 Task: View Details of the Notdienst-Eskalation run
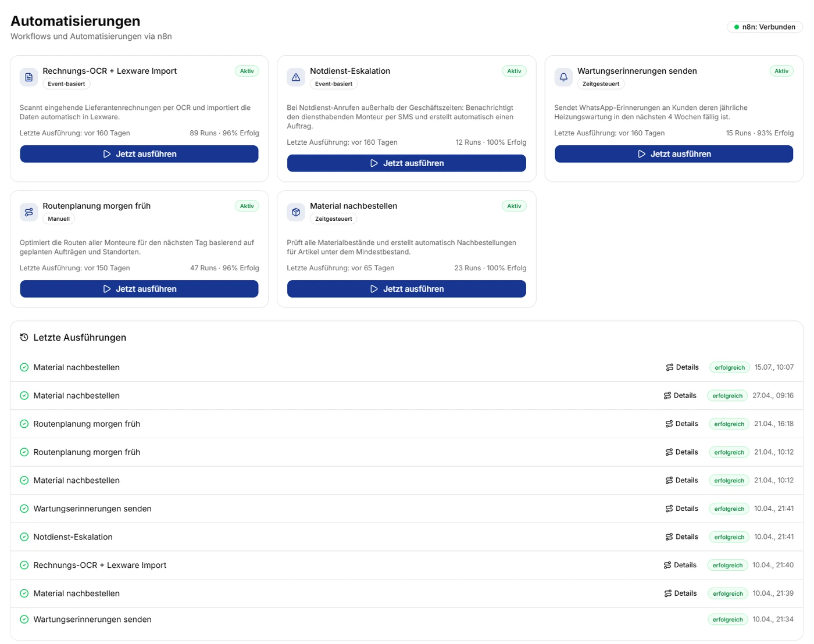tap(682, 537)
